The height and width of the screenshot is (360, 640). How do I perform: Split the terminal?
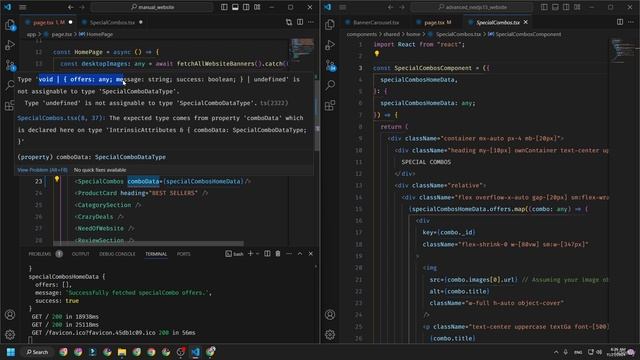coord(267,253)
